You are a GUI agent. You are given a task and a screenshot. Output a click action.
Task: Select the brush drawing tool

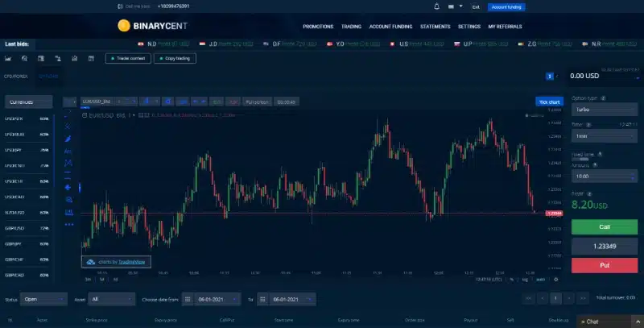tap(68, 139)
